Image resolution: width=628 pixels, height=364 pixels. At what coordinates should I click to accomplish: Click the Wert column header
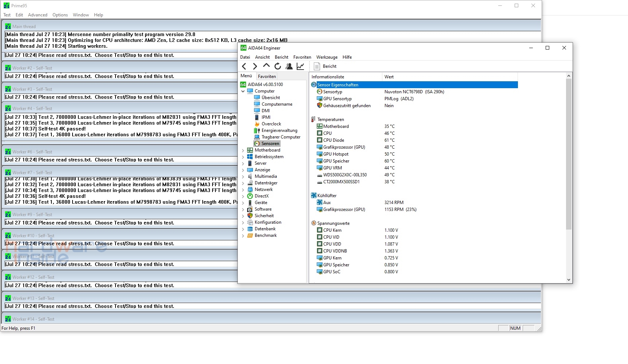coord(389,77)
